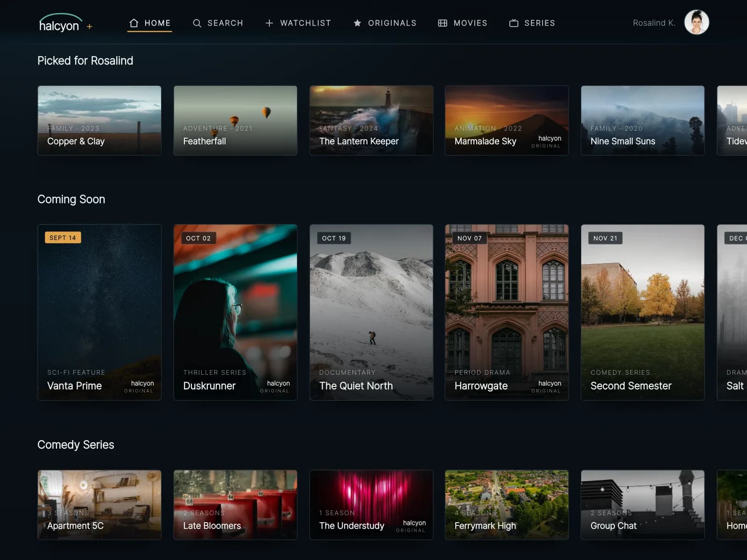The image size is (747, 560).
Task: Click the Series TV icon
Action: point(514,23)
